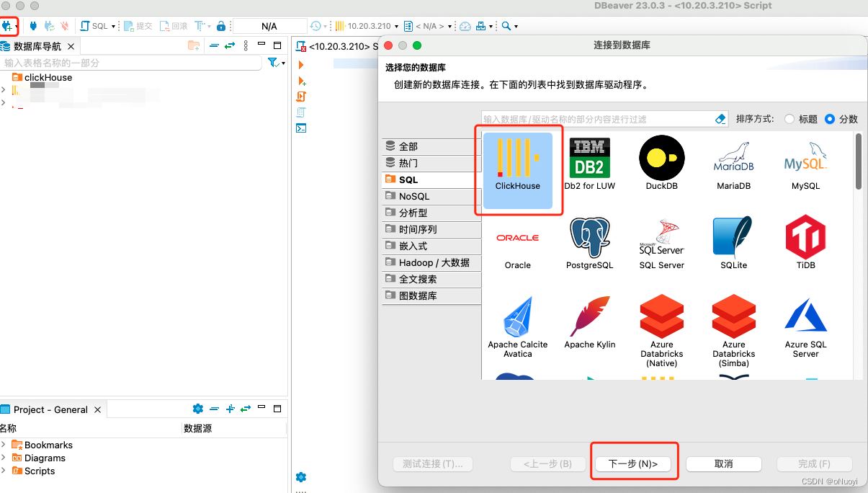Toggle link with editor in database navigator
Viewport: 868px width, 493px height.
(x=230, y=45)
